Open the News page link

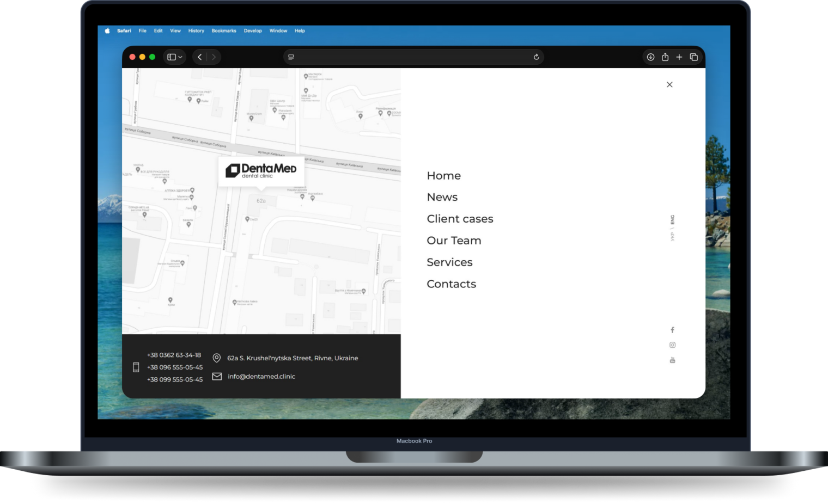tap(442, 198)
